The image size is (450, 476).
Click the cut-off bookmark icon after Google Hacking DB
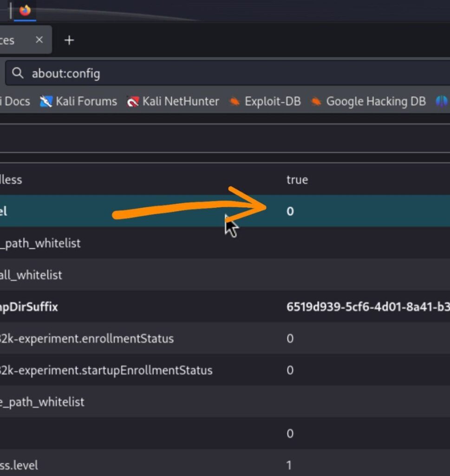click(442, 101)
